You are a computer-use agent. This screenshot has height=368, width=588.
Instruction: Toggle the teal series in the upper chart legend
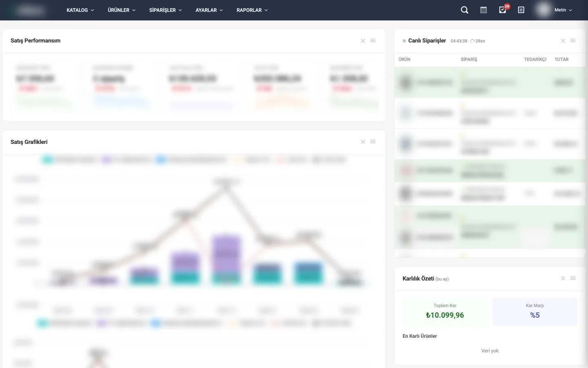coord(47,160)
